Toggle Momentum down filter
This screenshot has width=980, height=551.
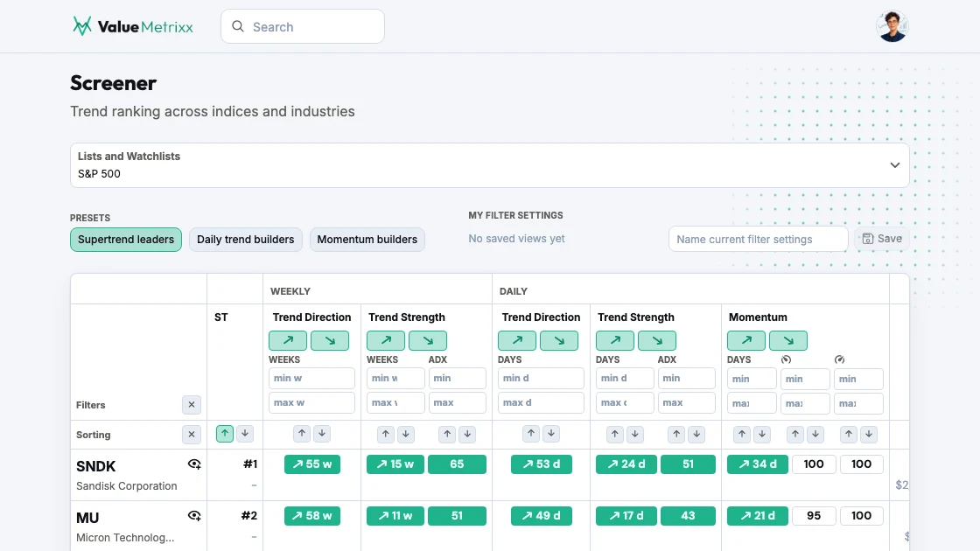coord(788,340)
